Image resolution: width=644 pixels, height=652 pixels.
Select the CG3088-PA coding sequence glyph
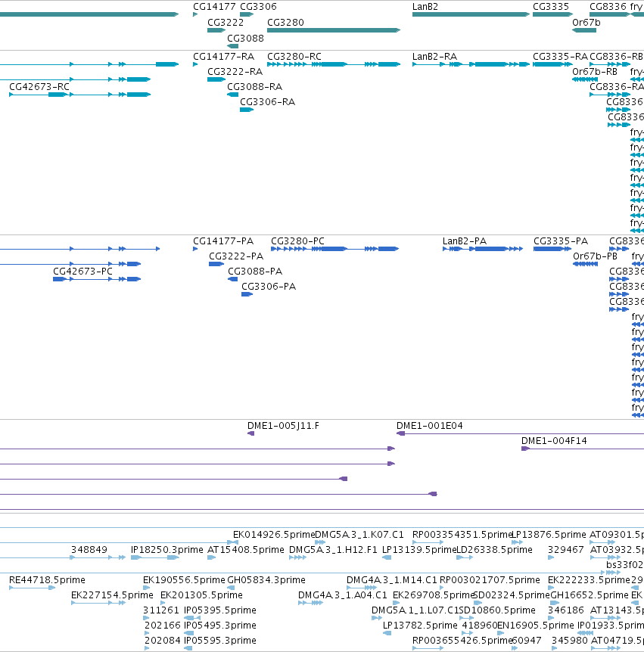232,278
